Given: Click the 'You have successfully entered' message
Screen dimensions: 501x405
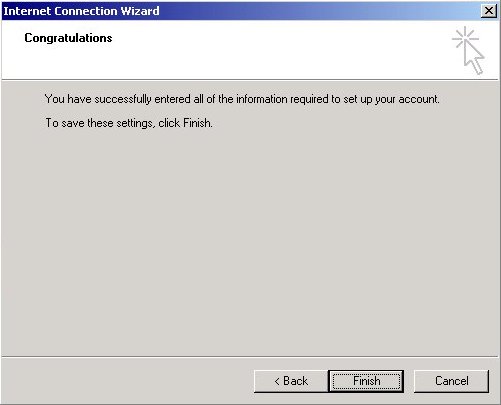Looking at the screenshot, I should point(242,99).
